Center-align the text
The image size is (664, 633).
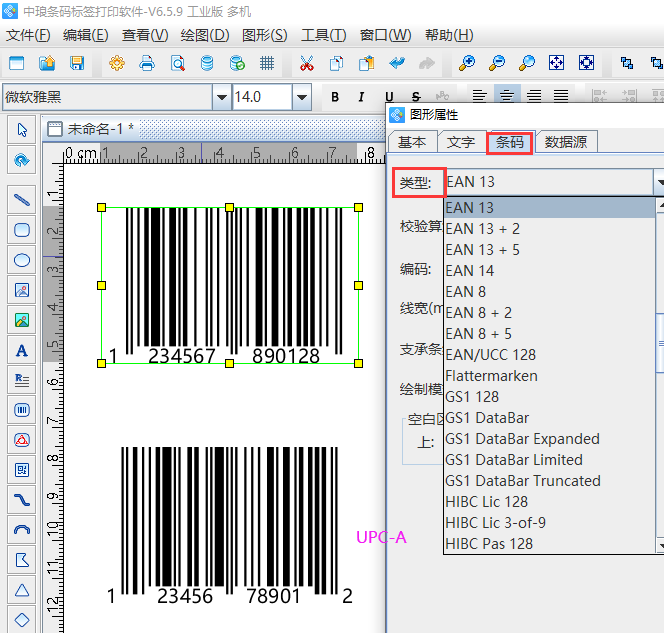pos(507,96)
